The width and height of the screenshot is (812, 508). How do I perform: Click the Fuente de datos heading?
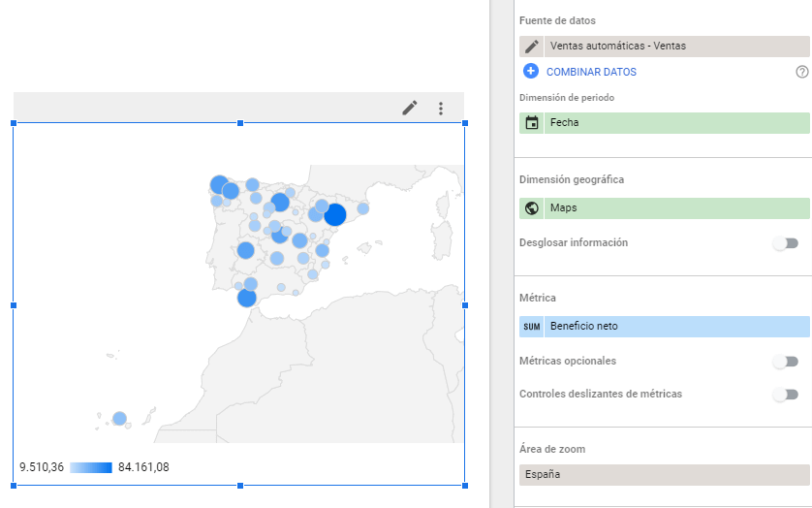[x=557, y=20]
